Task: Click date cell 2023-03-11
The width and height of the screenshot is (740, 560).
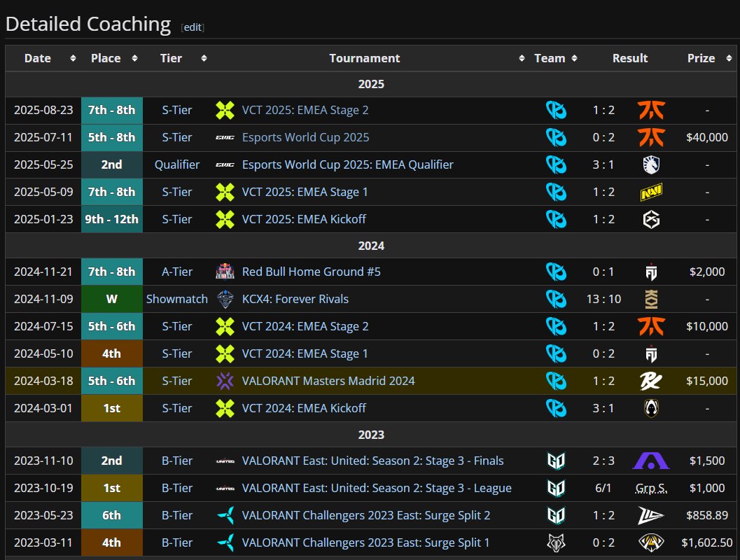Action: tap(43, 542)
